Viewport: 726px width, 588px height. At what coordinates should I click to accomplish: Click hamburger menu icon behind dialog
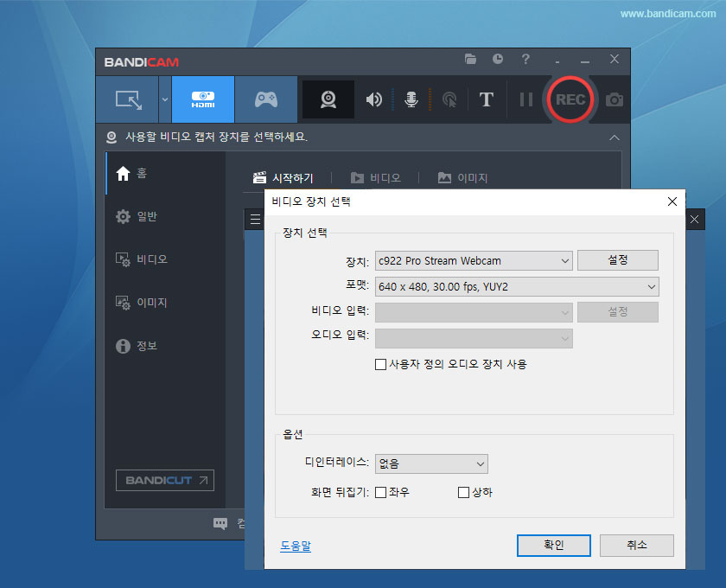255,219
